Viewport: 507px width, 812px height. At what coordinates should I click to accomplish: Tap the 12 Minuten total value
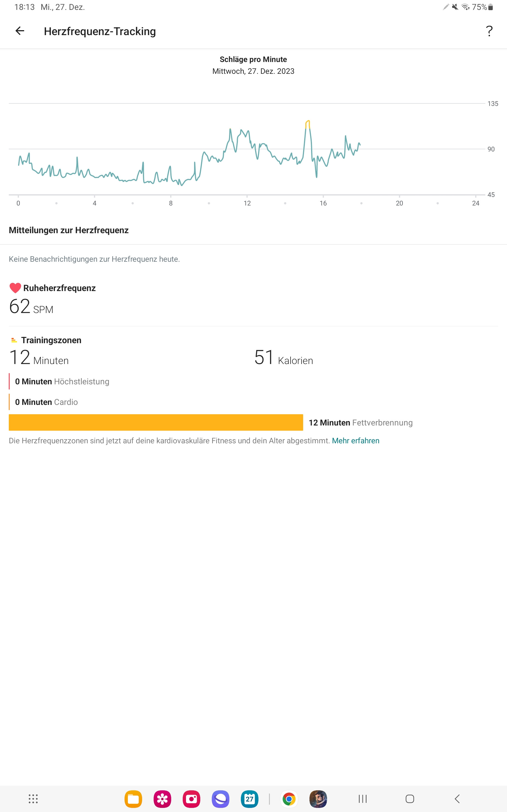[x=39, y=357]
